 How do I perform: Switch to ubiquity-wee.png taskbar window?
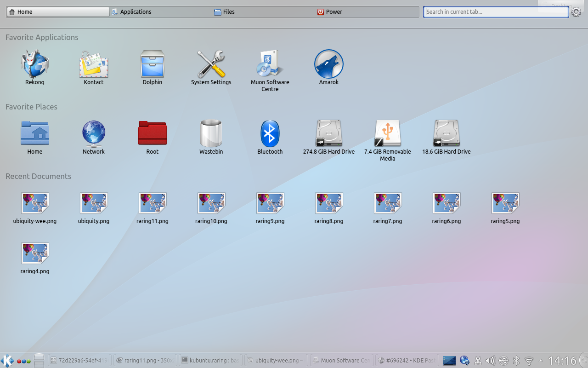pos(275,361)
